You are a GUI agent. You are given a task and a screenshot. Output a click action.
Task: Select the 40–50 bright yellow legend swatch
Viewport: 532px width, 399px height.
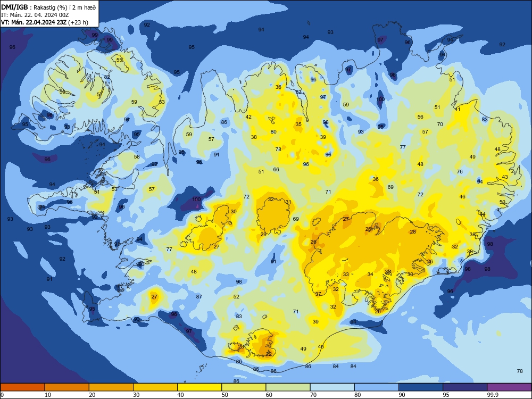click(199, 387)
